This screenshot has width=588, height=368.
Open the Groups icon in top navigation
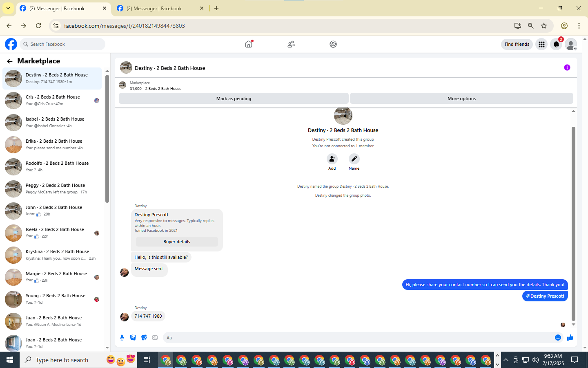coord(333,44)
